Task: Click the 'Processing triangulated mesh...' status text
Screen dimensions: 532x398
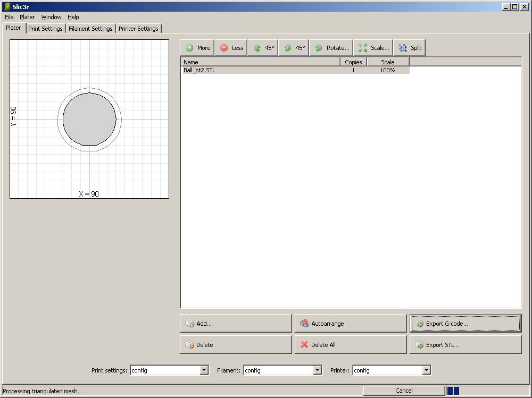Action: [x=43, y=391]
